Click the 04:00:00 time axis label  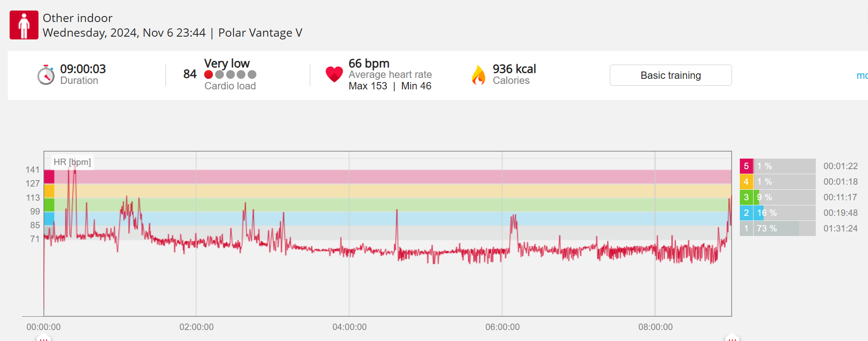[x=349, y=327]
